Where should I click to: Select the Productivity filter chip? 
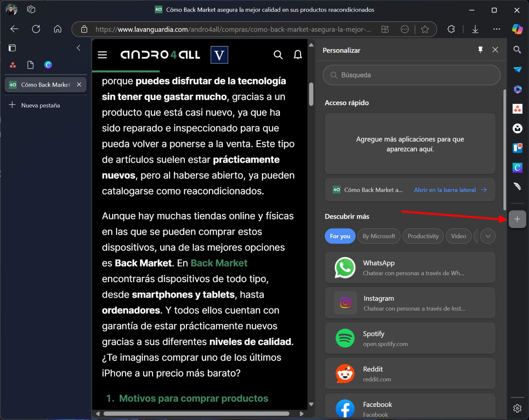[423, 236]
